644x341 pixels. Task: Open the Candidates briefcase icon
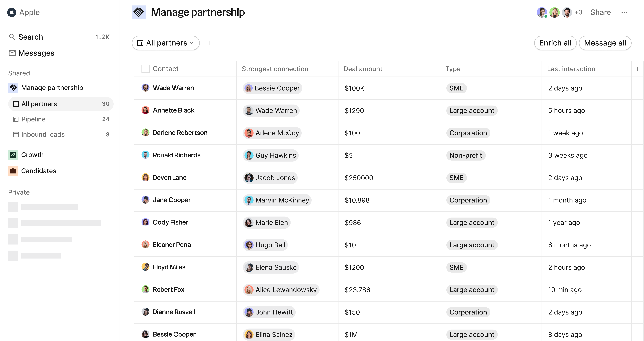click(13, 171)
